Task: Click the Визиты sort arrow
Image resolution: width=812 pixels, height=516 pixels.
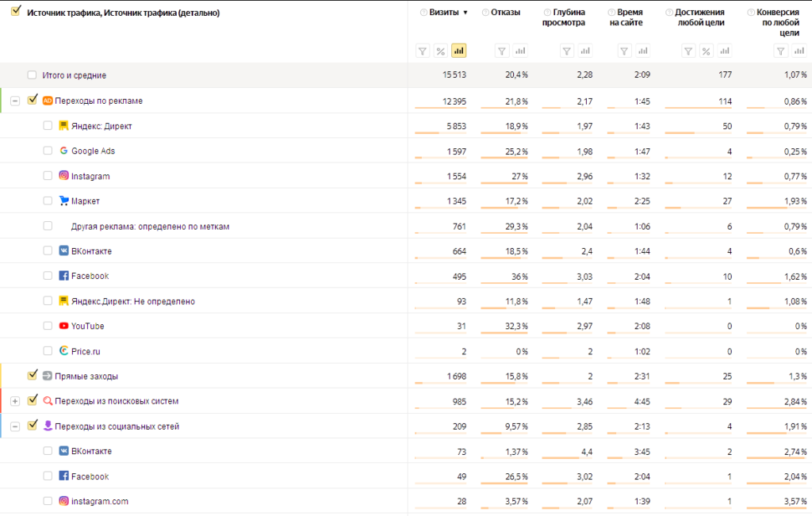Action: coord(465,13)
